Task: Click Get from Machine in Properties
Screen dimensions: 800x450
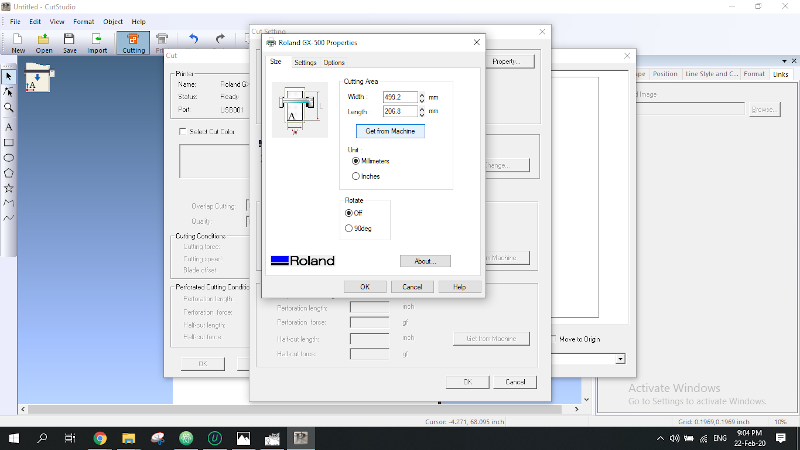Action: 390,132
